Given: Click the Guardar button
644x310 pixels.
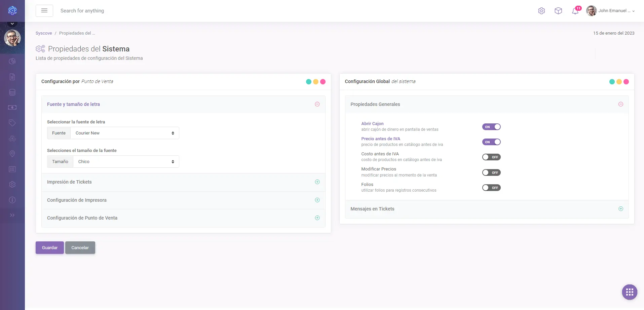Looking at the screenshot, I should pyautogui.click(x=50, y=247).
